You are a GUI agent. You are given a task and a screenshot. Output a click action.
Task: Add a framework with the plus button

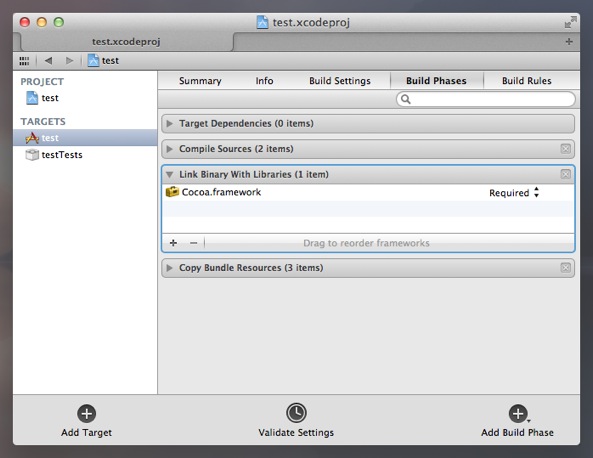coord(173,243)
